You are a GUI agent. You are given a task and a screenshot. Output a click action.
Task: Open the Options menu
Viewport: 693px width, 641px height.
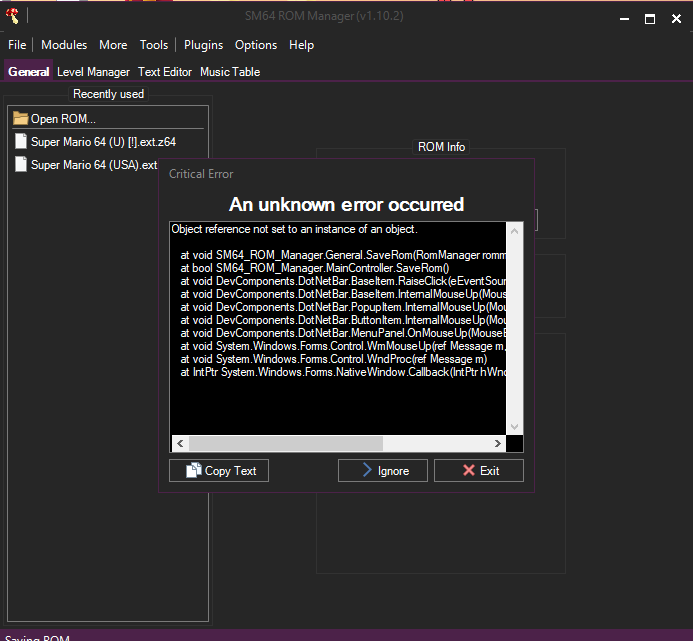[256, 45]
